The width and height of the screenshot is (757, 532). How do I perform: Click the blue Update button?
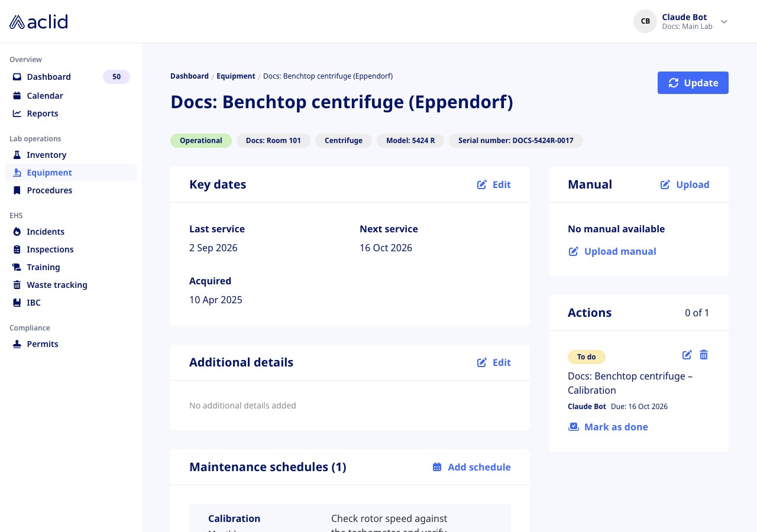(x=693, y=83)
